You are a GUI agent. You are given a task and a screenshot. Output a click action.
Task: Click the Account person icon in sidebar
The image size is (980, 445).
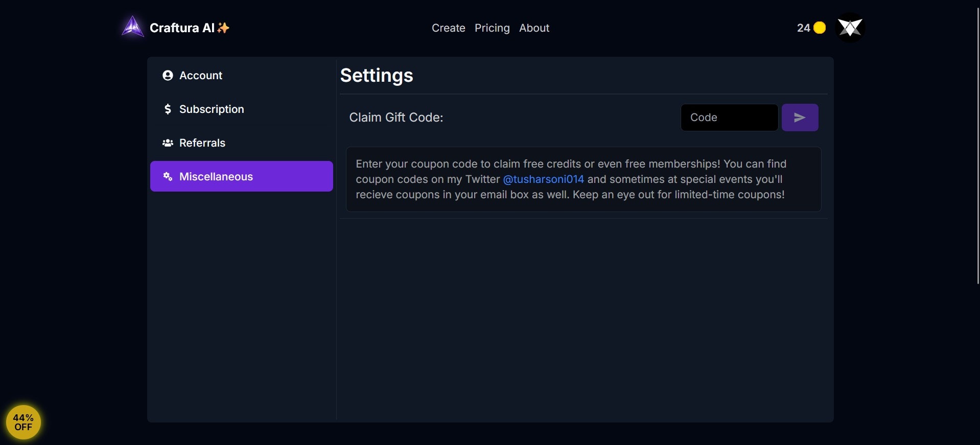pyautogui.click(x=168, y=76)
